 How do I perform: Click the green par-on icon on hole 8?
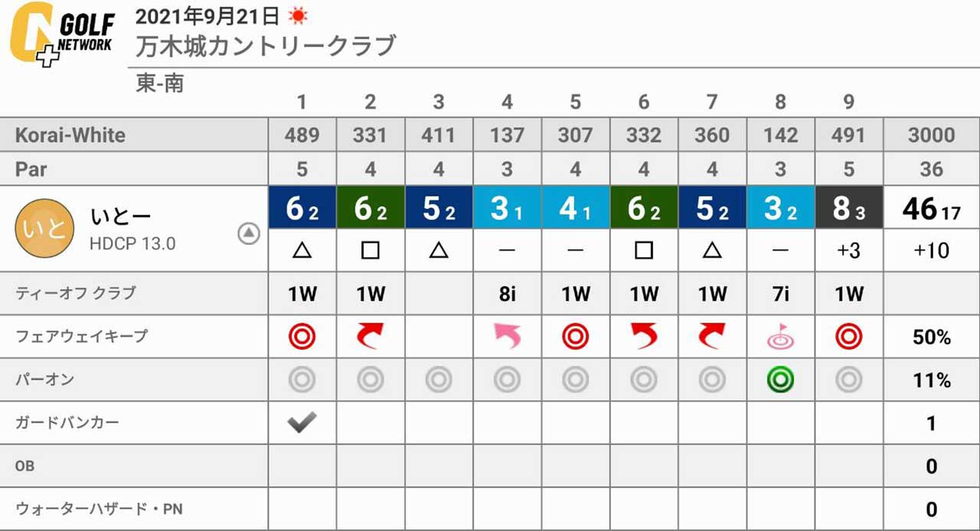[780, 380]
